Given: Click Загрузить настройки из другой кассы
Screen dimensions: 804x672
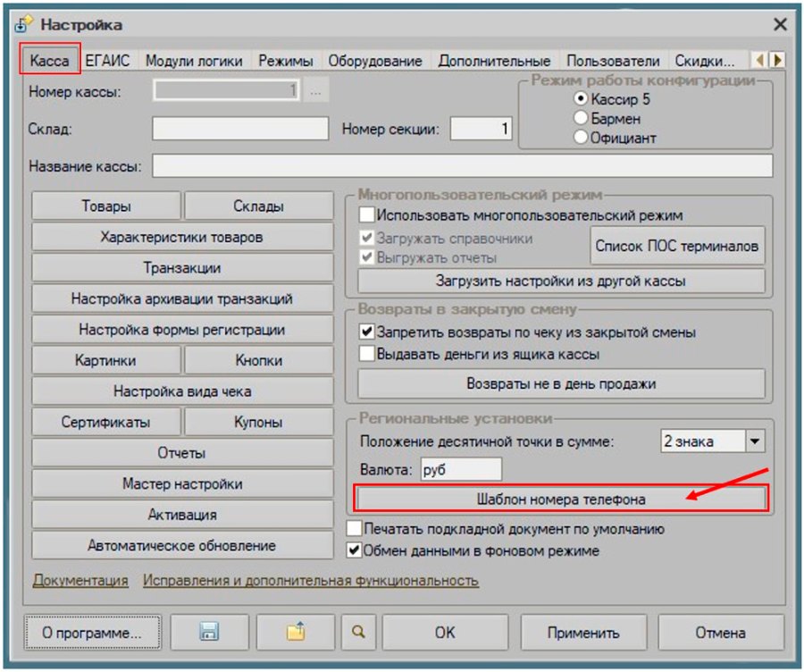Looking at the screenshot, I should tap(561, 281).
